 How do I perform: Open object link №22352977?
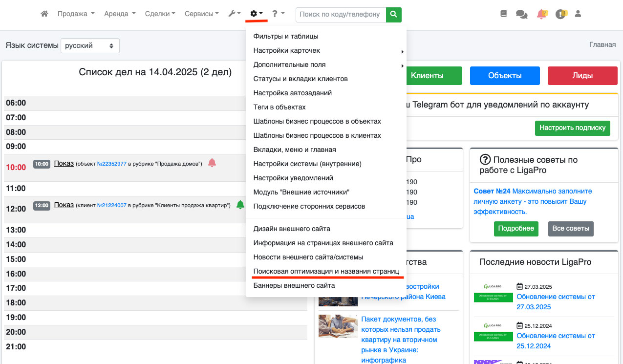point(112,164)
